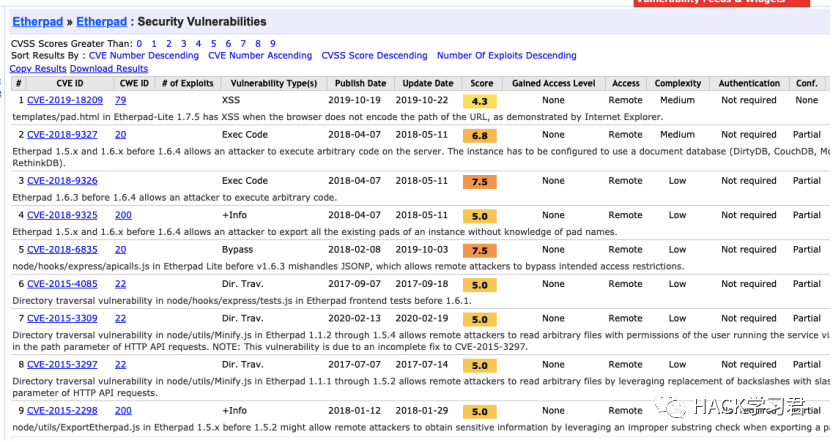Select the Exec Code cell for CVE-2018-9326
This screenshot has width=832, height=442.
coord(245,180)
